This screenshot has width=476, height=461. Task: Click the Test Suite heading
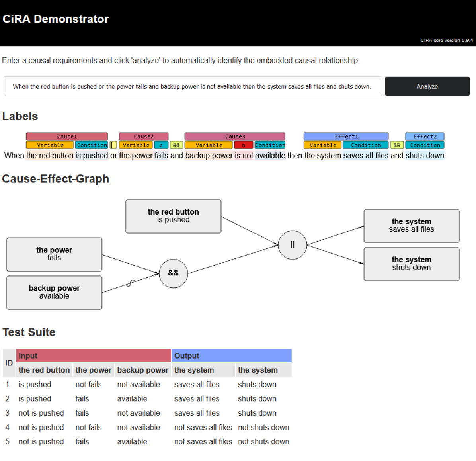(x=29, y=332)
